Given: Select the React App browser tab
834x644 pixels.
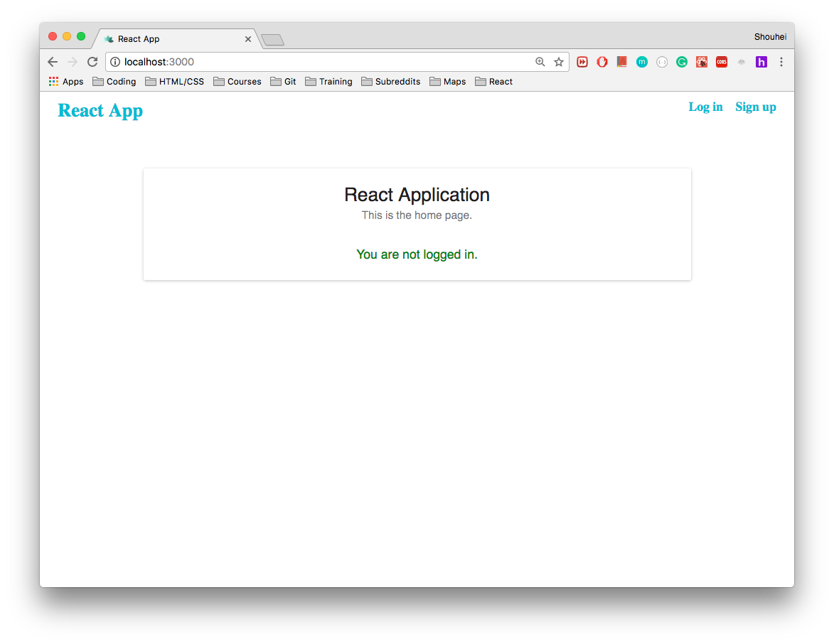Looking at the screenshot, I should coord(176,39).
